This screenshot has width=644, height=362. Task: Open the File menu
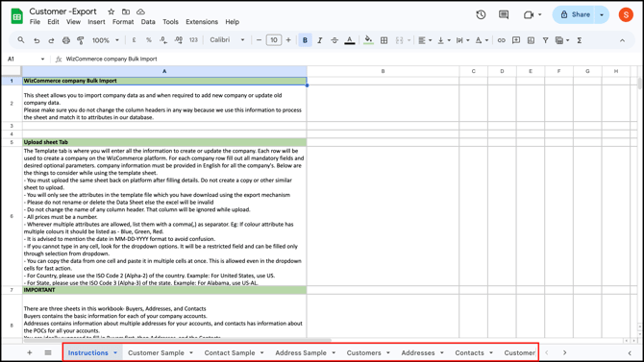pyautogui.click(x=35, y=22)
